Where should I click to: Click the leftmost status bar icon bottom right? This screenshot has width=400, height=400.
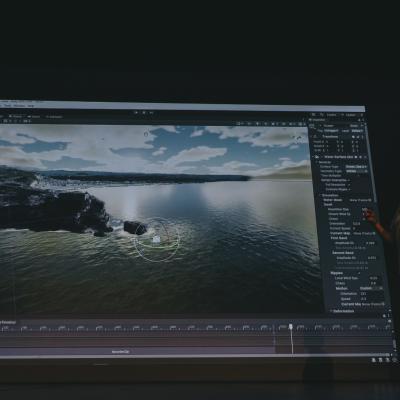[374, 360]
